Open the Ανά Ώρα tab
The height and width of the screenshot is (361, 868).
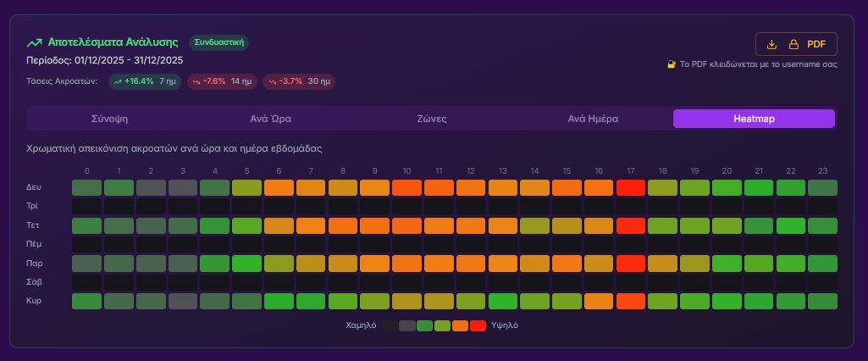[271, 119]
